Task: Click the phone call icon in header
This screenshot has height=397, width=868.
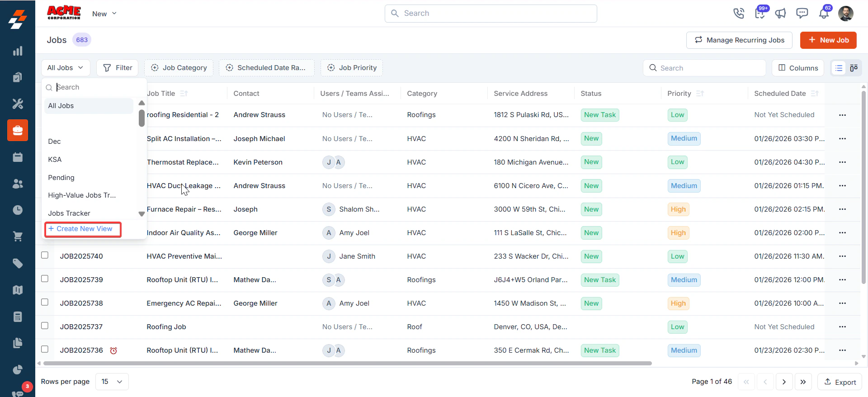Action: pyautogui.click(x=739, y=14)
